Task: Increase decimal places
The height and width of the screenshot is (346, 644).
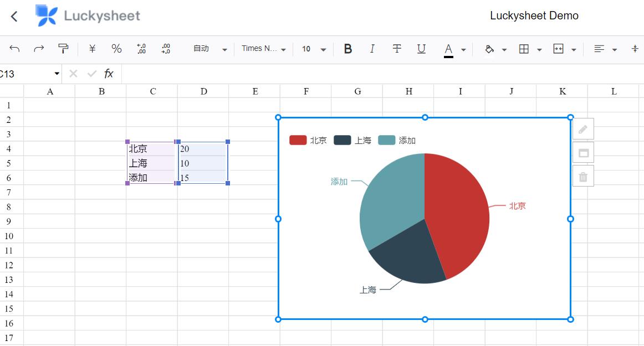Action: (166, 49)
